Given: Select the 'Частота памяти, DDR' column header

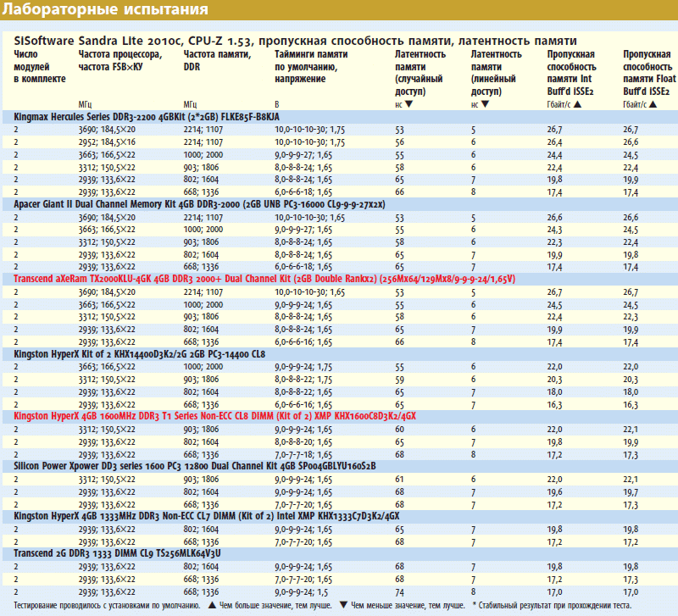Looking at the screenshot, I should pos(217,60).
